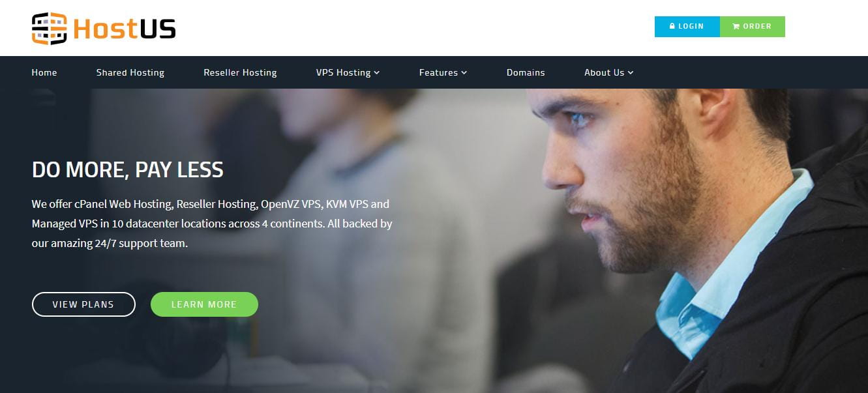Open the Shared Hosting page
Viewport: 868px width, 393px height.
(130, 72)
